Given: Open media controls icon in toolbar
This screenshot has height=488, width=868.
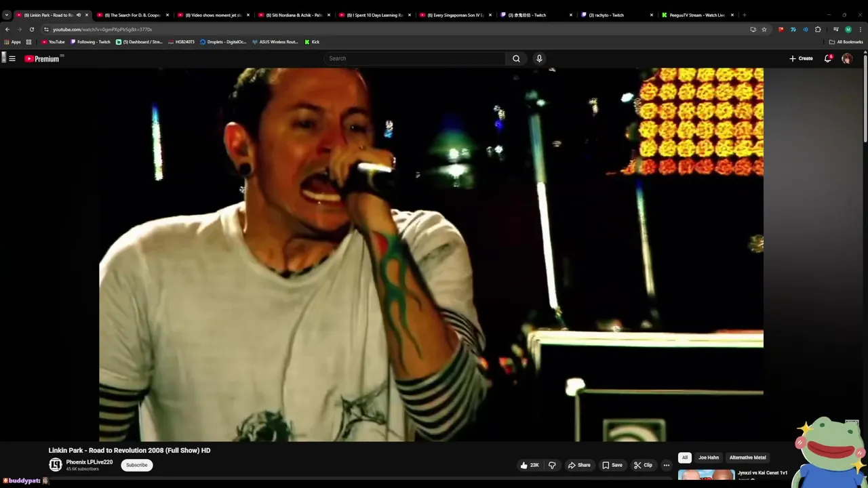Looking at the screenshot, I should pos(835,29).
